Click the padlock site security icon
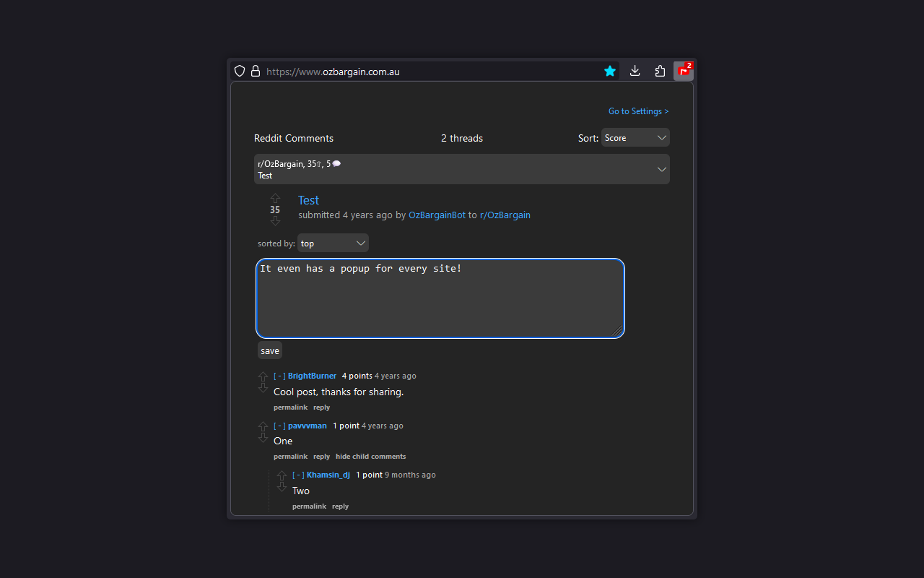 tap(256, 71)
